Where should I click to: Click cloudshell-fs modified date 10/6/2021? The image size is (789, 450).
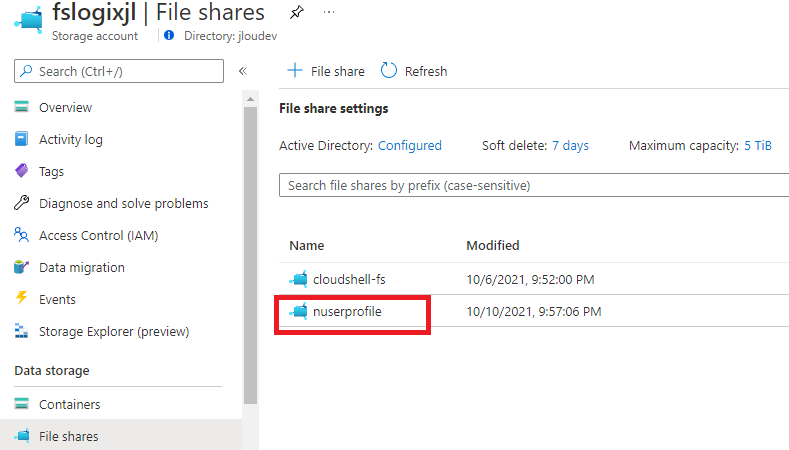(530, 279)
